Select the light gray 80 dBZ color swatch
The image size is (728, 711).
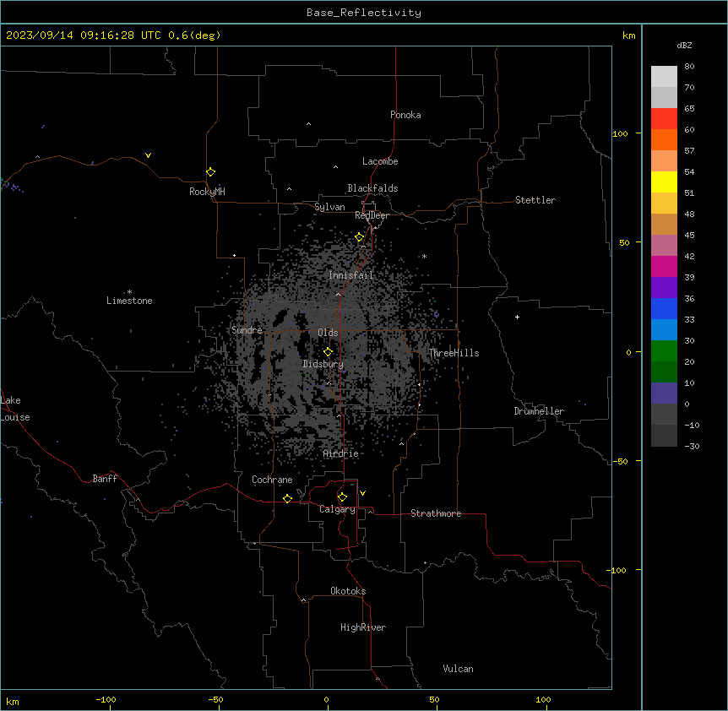(664, 77)
